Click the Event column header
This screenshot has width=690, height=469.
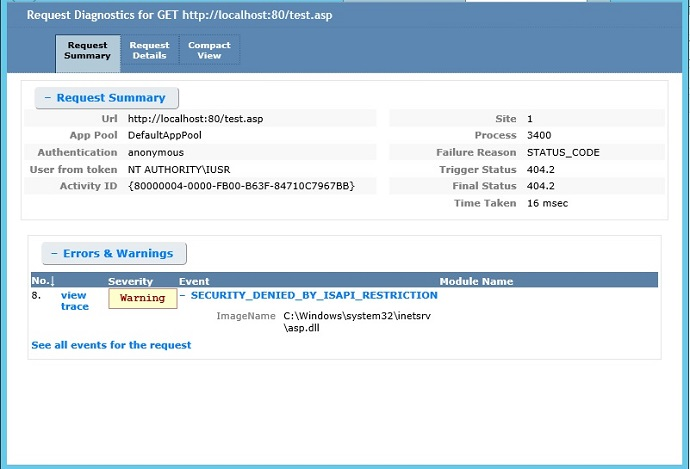point(194,281)
